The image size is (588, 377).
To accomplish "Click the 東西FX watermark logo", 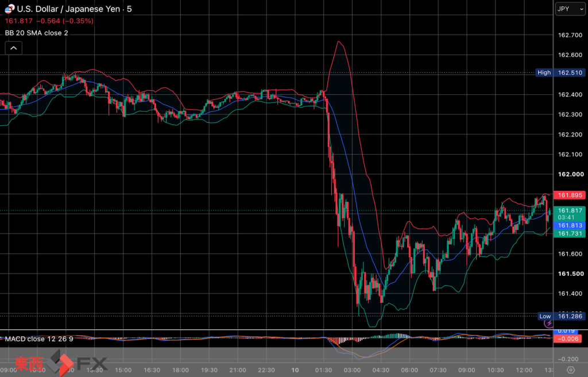I will coord(61,363).
